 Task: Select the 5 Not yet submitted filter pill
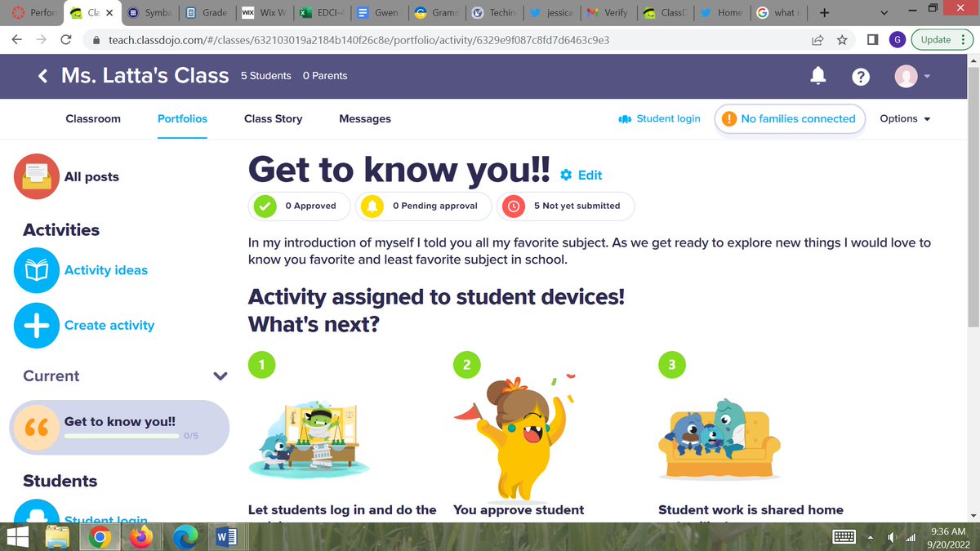(566, 206)
